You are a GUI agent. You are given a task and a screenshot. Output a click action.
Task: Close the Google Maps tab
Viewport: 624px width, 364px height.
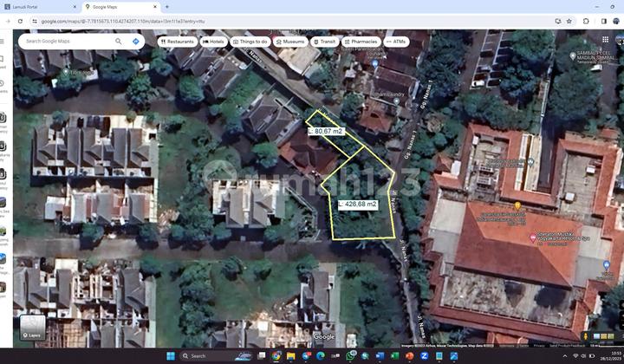[x=155, y=7]
